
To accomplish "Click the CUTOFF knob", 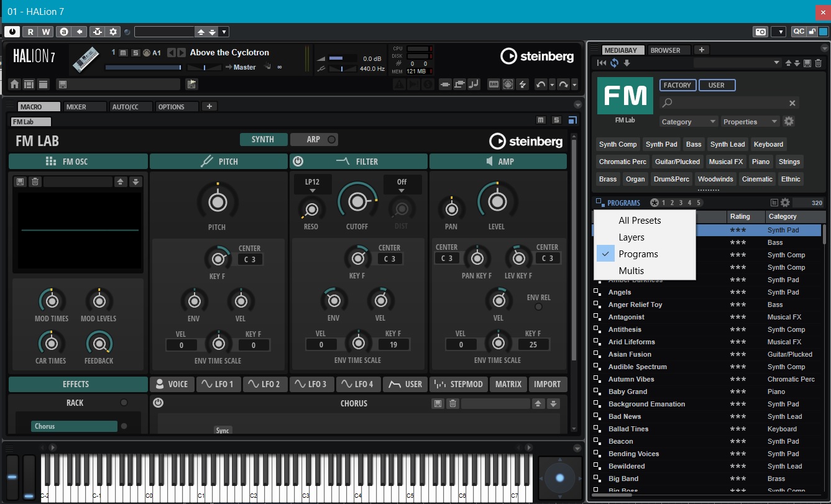I will (x=357, y=201).
